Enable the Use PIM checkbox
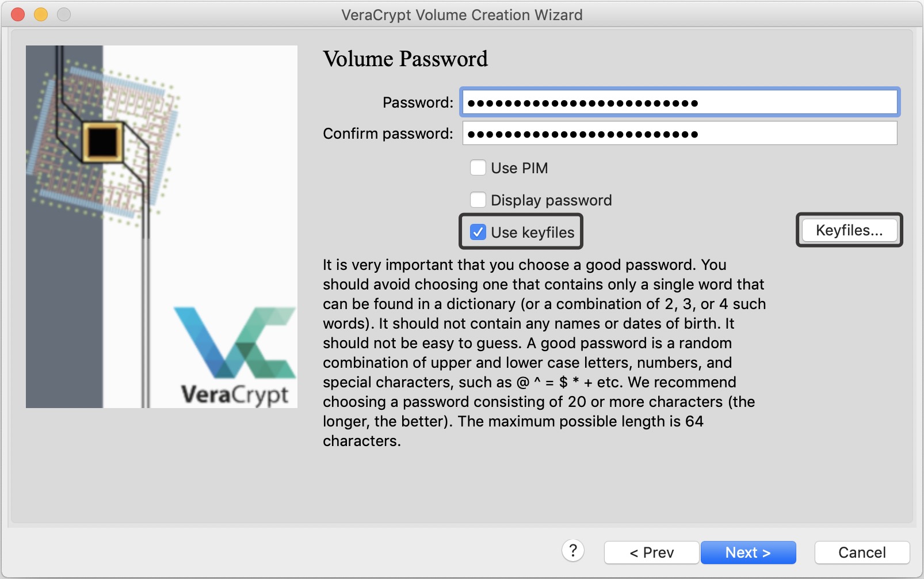The width and height of the screenshot is (924, 579). [478, 168]
